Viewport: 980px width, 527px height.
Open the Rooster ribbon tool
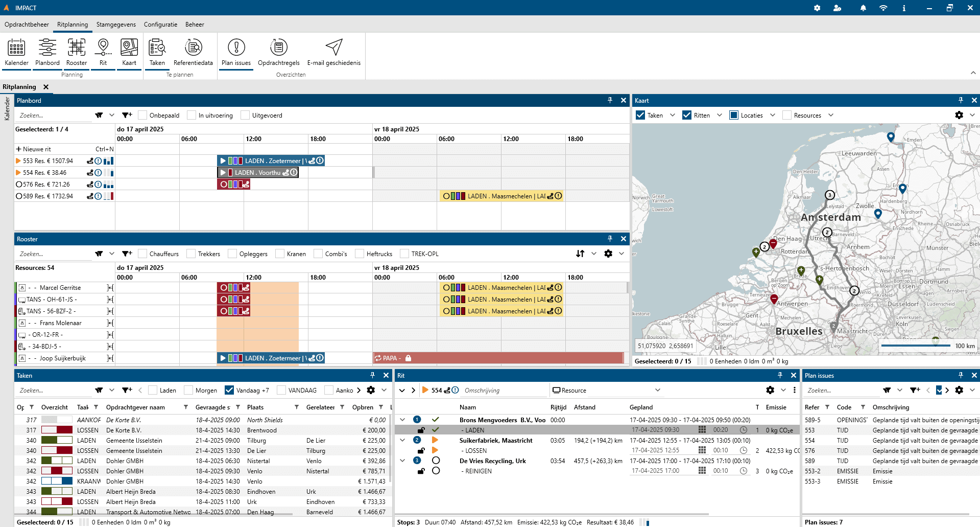click(77, 53)
